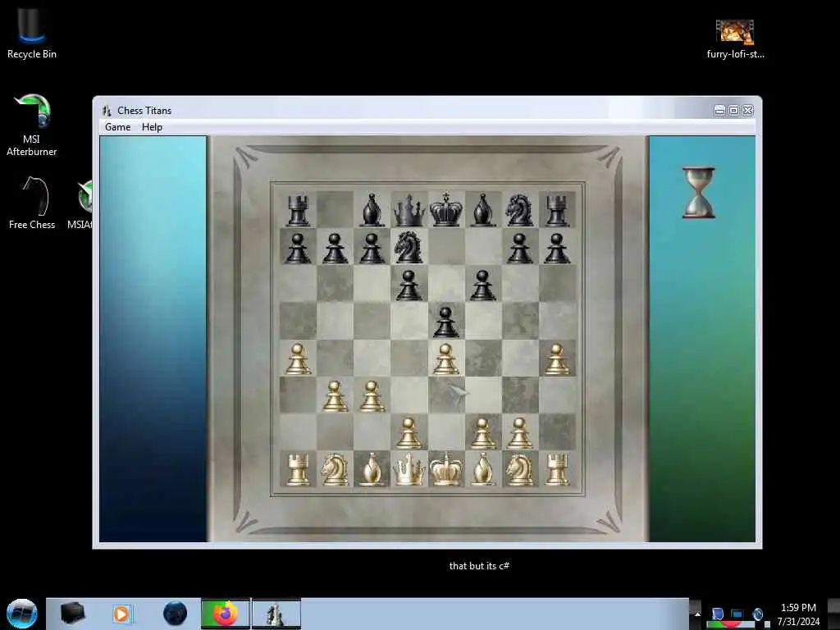Click the black rook on h8

coord(557,211)
